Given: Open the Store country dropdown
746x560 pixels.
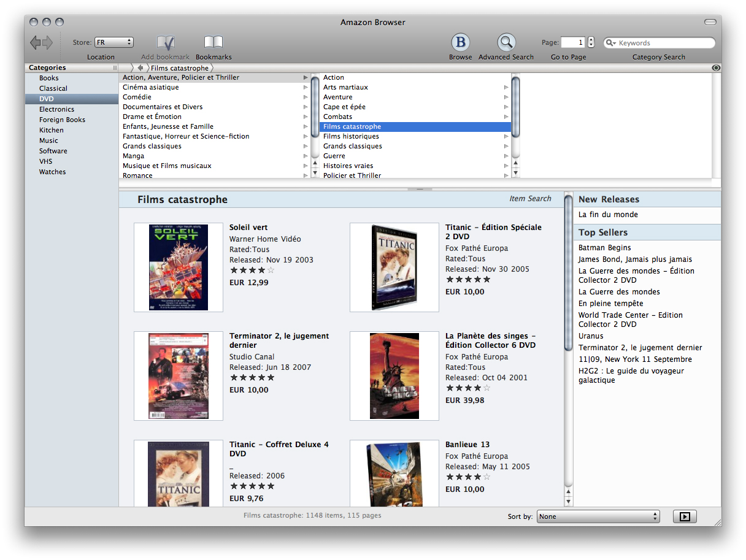Looking at the screenshot, I should coord(114,42).
